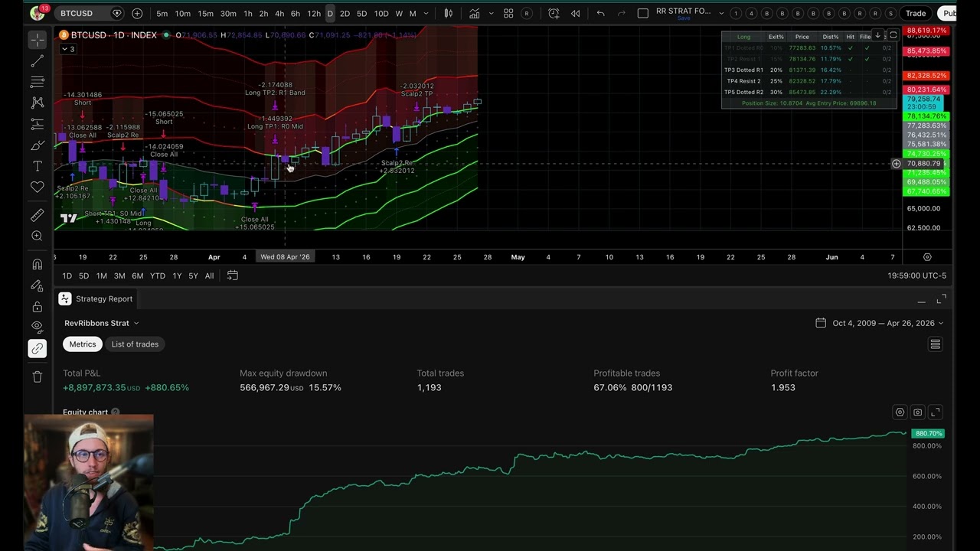Open the RevRibbons Strat dropdown
This screenshot has width=980, height=551.
[102, 323]
